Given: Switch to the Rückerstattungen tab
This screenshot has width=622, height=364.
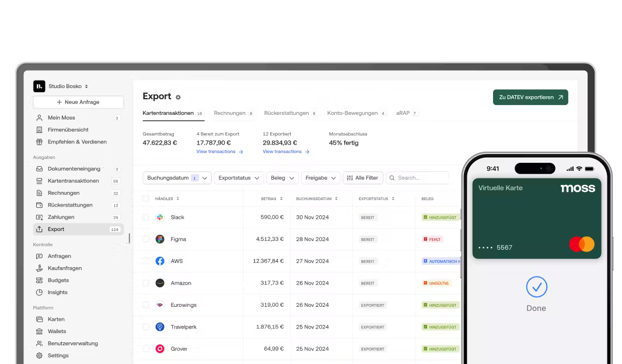Looking at the screenshot, I should click(x=290, y=113).
